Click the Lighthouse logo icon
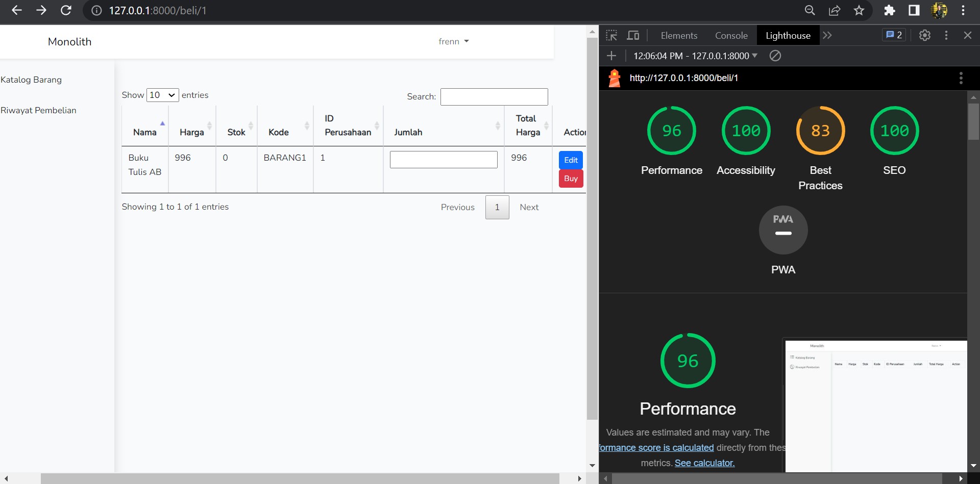 pyautogui.click(x=615, y=78)
